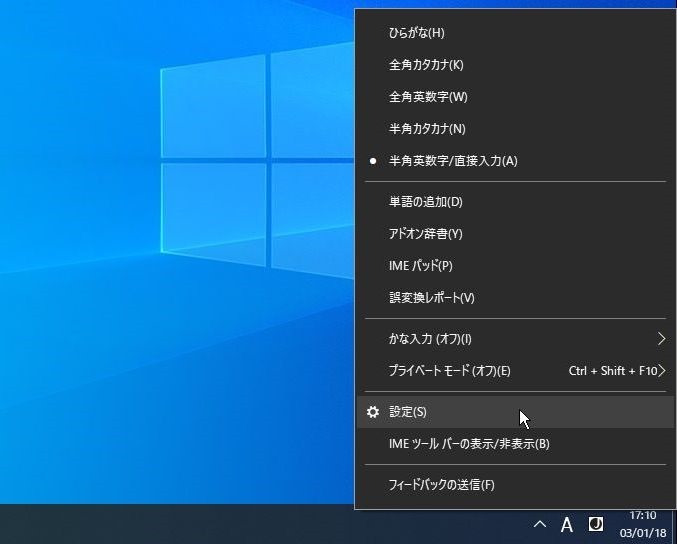The width and height of the screenshot is (677, 544).
Task: Launch IME パッド from the menu
Action: [x=420, y=266]
